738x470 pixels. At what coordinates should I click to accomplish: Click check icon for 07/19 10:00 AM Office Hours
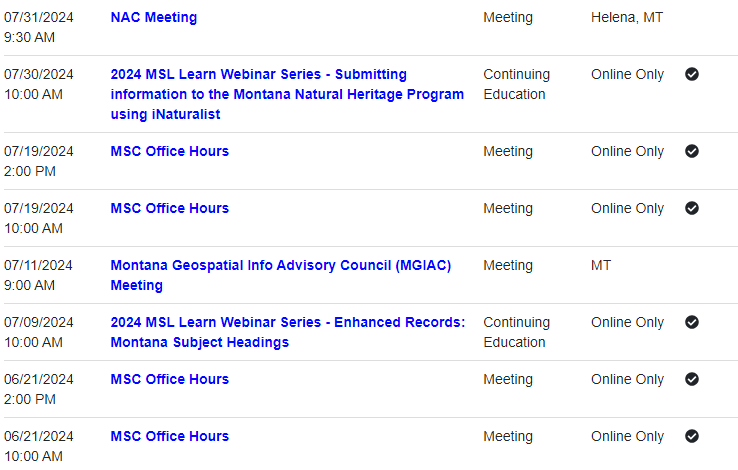(692, 208)
